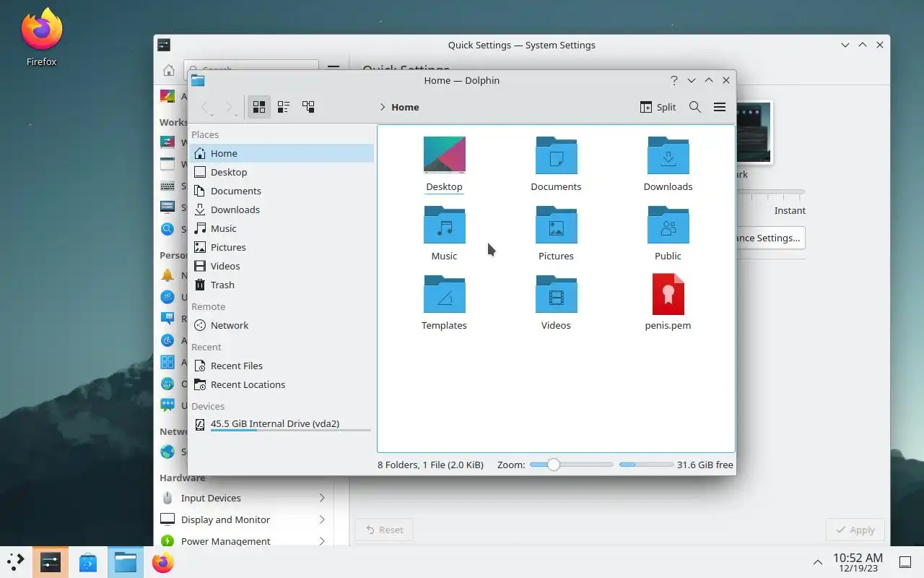This screenshot has width=924, height=578.
Task: Click the Split view button in Dolphin
Action: 658,107
